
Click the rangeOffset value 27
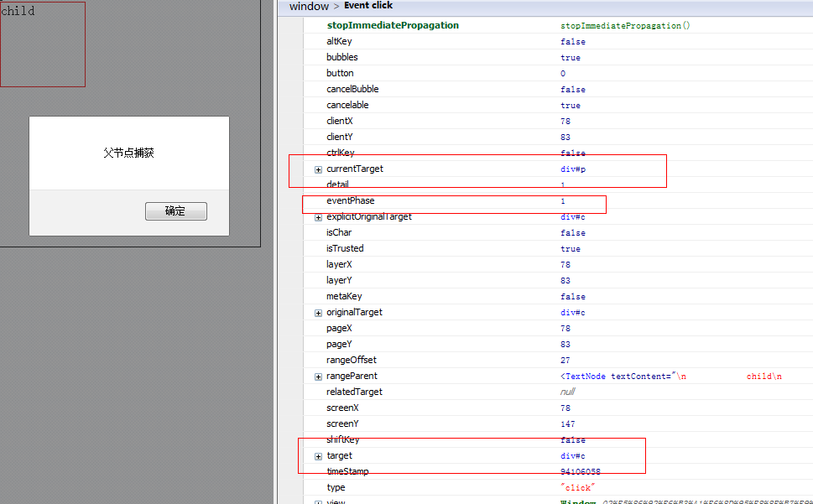point(565,361)
